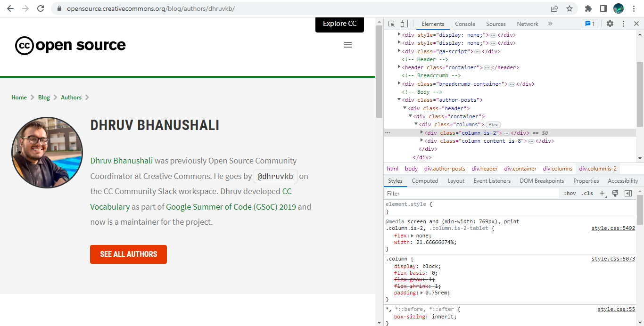
Task: Expand the ga-script div node
Action: click(x=399, y=51)
